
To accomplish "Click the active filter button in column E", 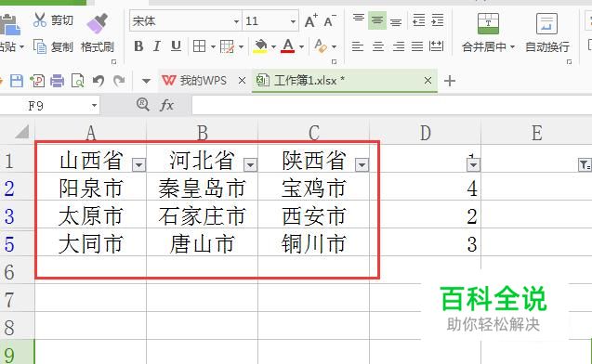I will (x=585, y=165).
